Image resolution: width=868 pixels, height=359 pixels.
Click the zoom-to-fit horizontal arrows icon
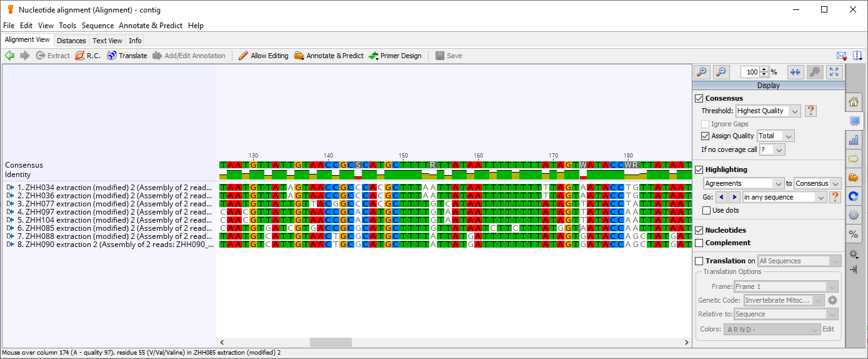[x=795, y=72]
